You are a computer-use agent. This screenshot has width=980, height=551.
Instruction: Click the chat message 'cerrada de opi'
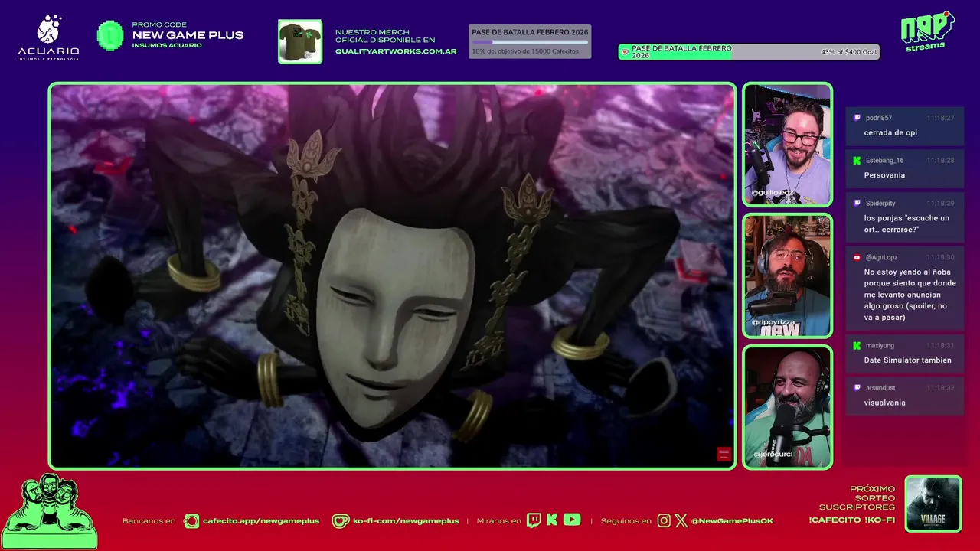click(x=890, y=132)
